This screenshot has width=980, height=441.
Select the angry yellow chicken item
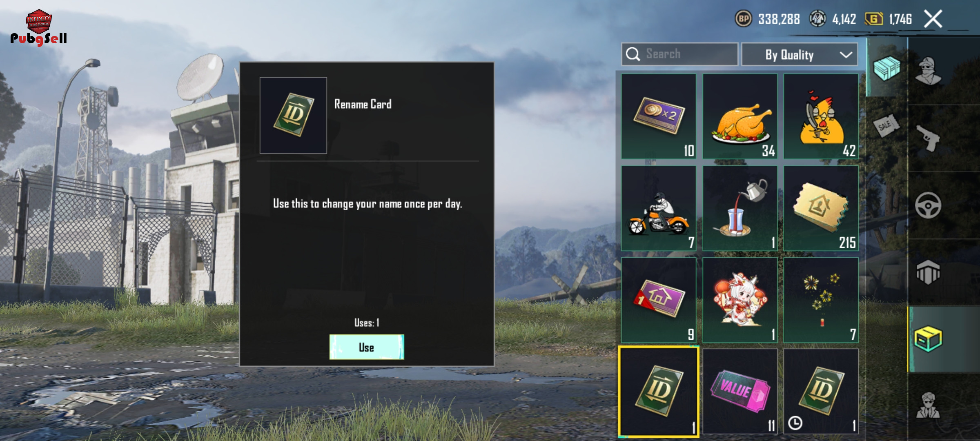click(x=821, y=116)
